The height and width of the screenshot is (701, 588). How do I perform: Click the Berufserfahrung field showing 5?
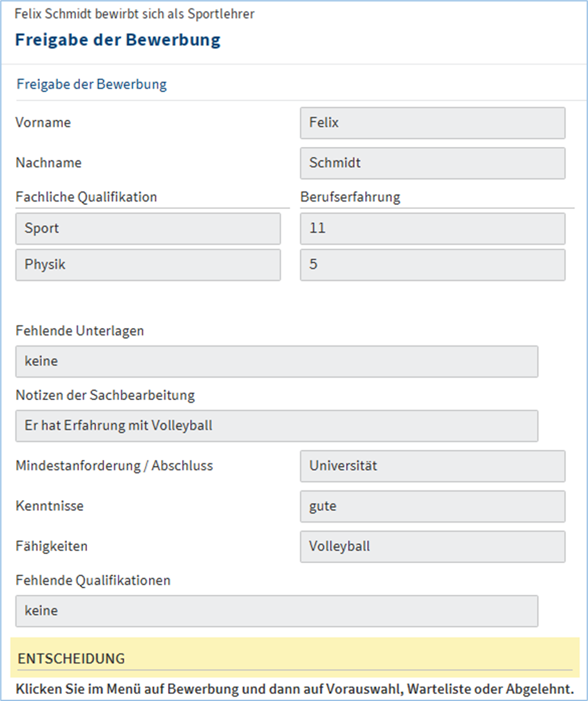(x=432, y=265)
